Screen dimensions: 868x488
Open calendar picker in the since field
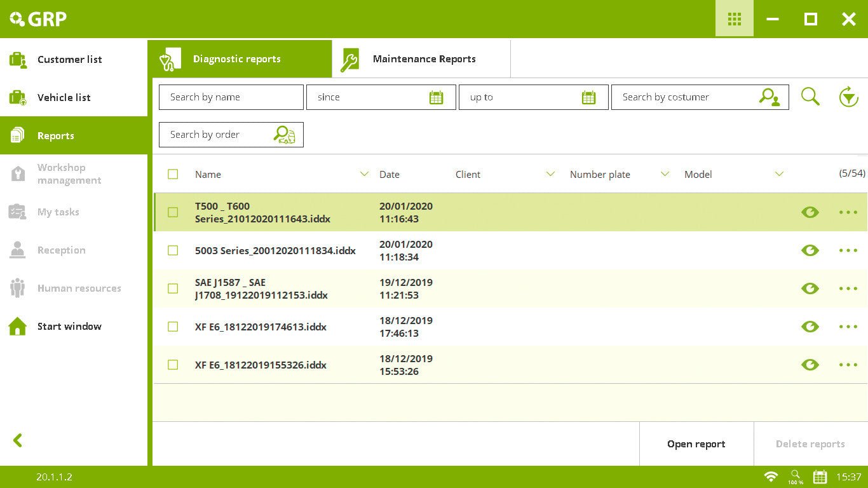pyautogui.click(x=436, y=97)
